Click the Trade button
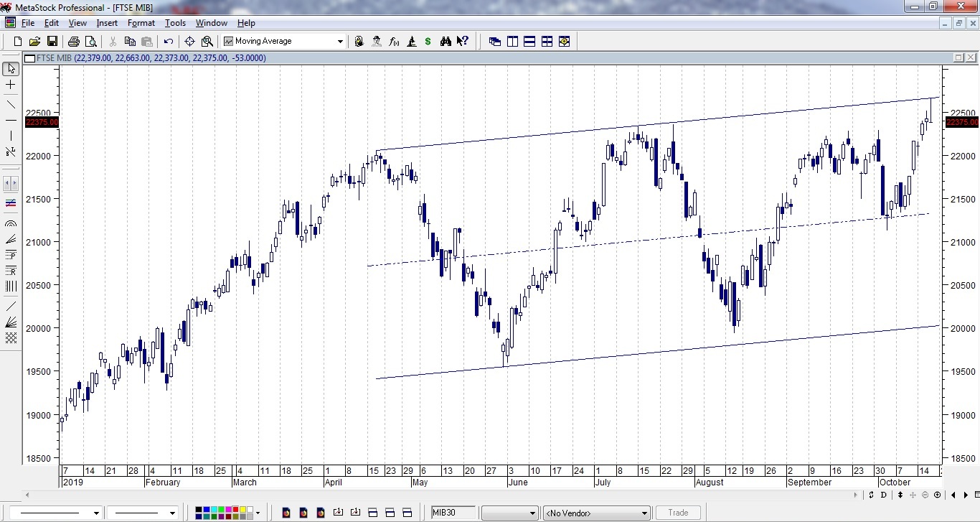Viewport: 980px width, 522px height. [x=678, y=513]
